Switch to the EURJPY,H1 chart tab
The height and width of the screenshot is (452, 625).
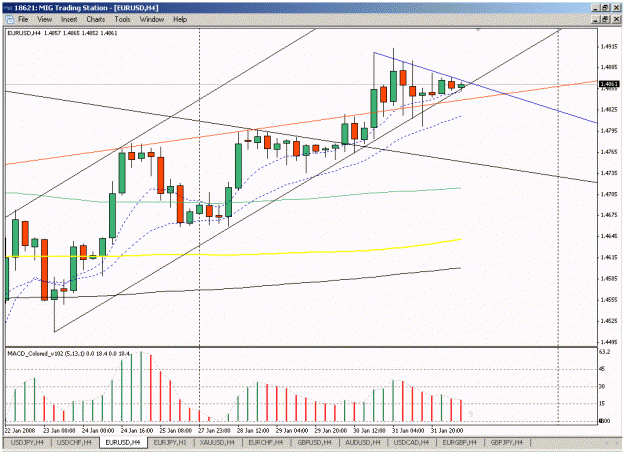(170, 442)
